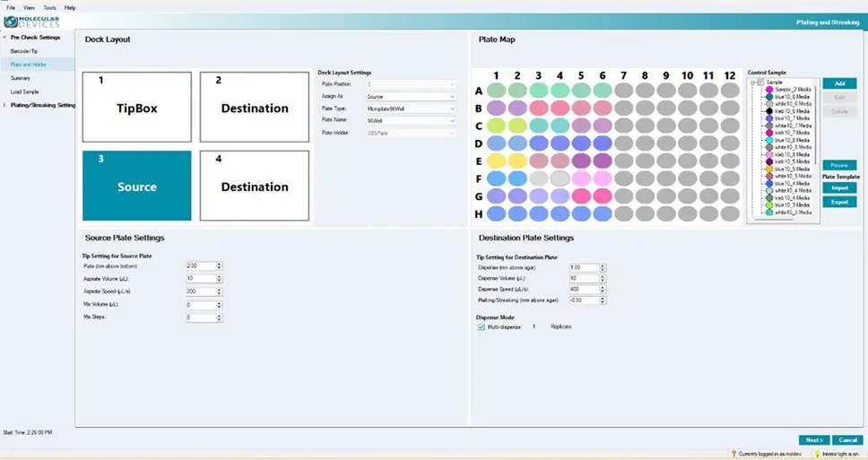Viewport: 868px width, 460px height.
Task: Select well A1 on the plate map
Action: 496,91
